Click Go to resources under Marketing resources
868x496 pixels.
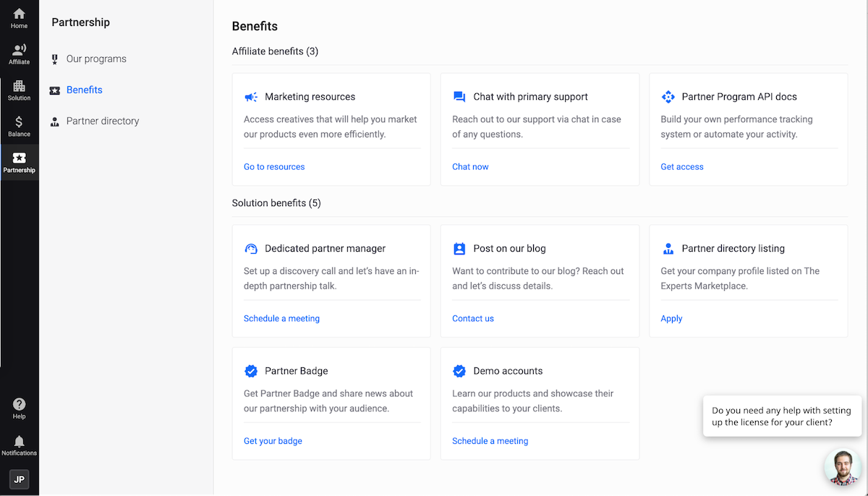(274, 166)
